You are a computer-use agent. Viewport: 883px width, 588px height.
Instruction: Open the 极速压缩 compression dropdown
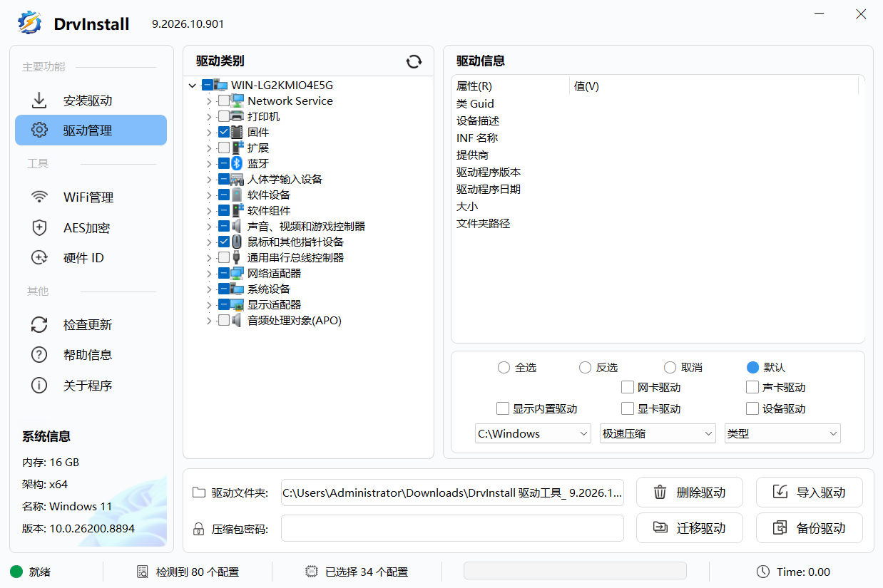[658, 433]
